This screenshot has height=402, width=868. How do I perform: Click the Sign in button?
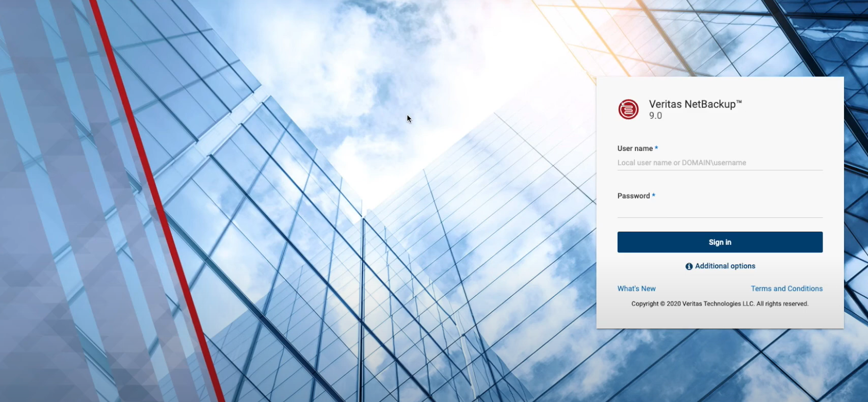(720, 242)
